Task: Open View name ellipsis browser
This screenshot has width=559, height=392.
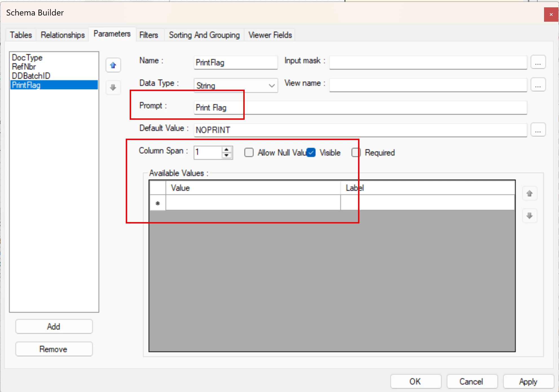Action: click(x=538, y=85)
